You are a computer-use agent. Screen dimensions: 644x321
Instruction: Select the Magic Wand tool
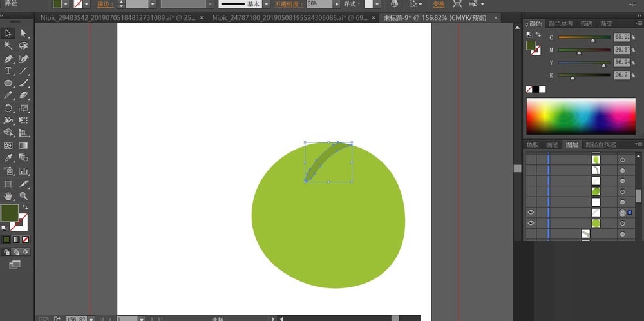[8, 46]
